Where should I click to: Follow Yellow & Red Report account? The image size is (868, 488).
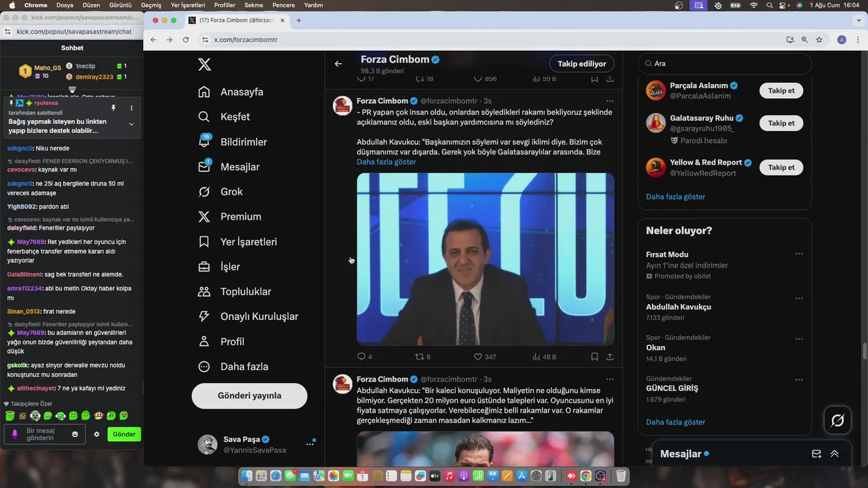(x=781, y=167)
